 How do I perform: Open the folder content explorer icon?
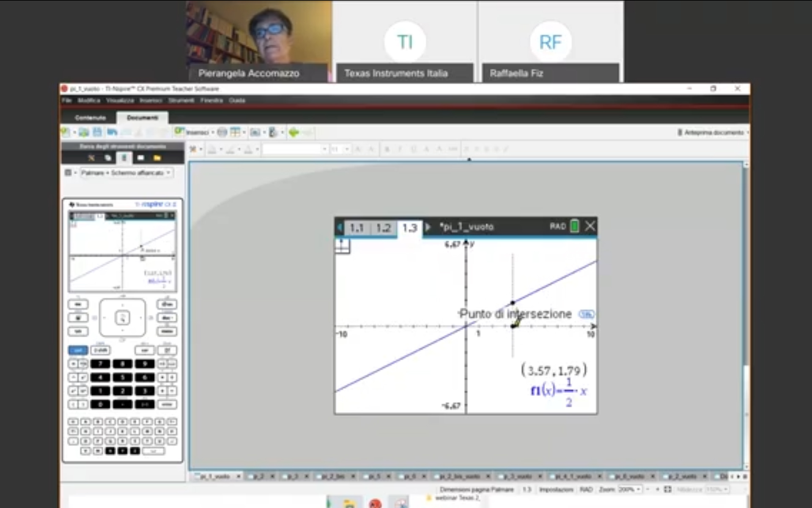pyautogui.click(x=157, y=158)
